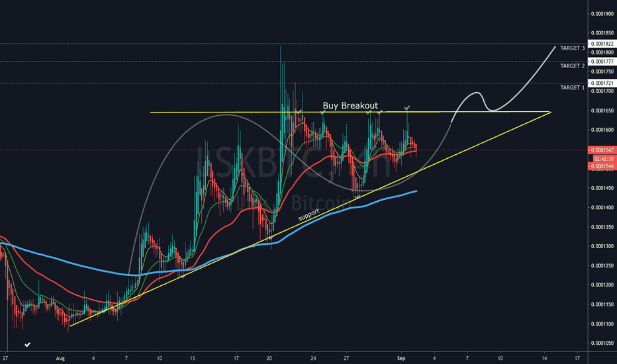Click the 0.0001100 price axis label
Screen dimensions: 617x364
pyautogui.click(x=602, y=324)
